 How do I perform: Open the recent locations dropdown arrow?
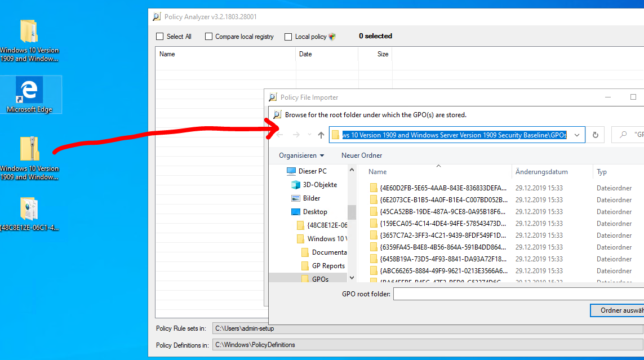tap(309, 135)
